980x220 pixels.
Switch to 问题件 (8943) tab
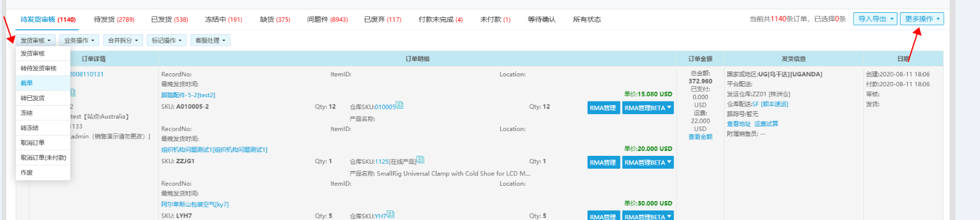[328, 20]
